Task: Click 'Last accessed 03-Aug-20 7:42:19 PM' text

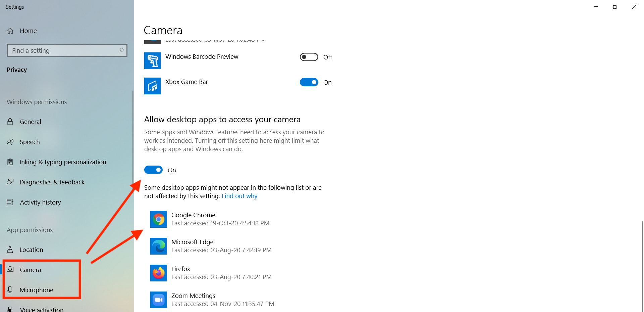Action: pyautogui.click(x=221, y=250)
